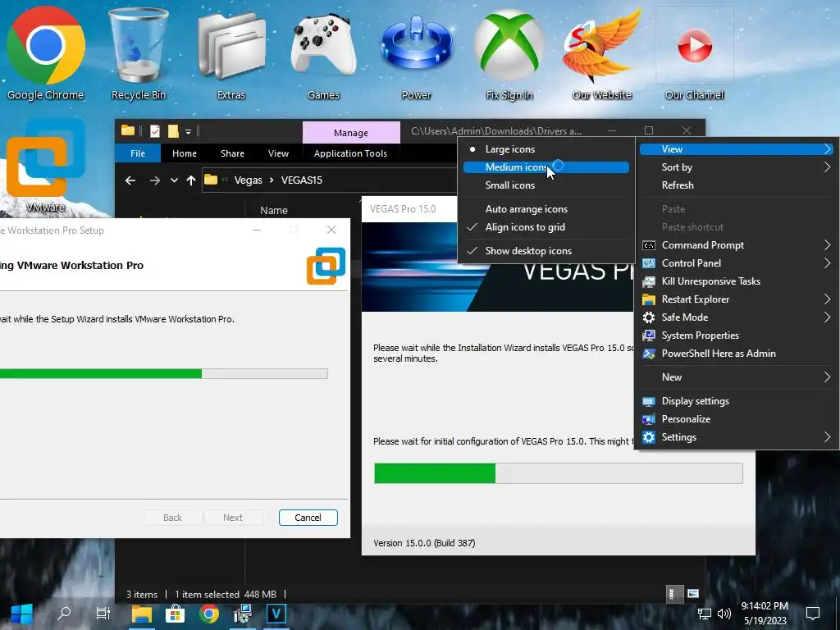Click the Control Panel icon in context menu

coord(649,263)
